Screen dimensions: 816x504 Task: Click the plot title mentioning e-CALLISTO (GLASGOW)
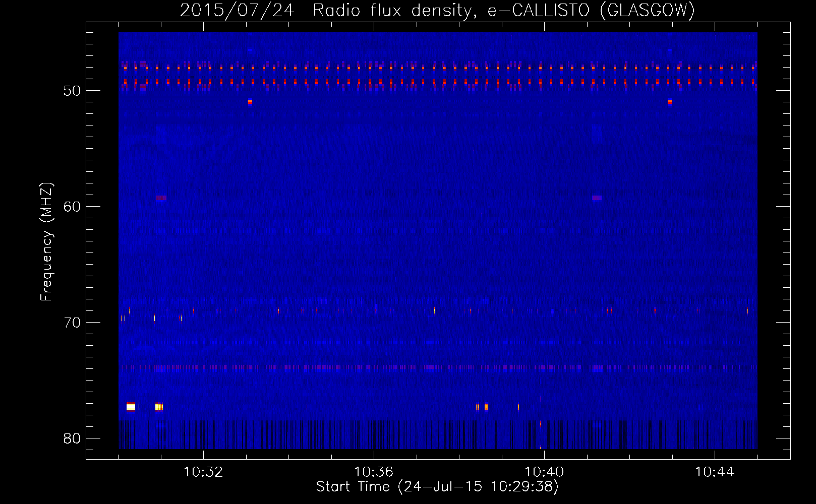point(437,10)
